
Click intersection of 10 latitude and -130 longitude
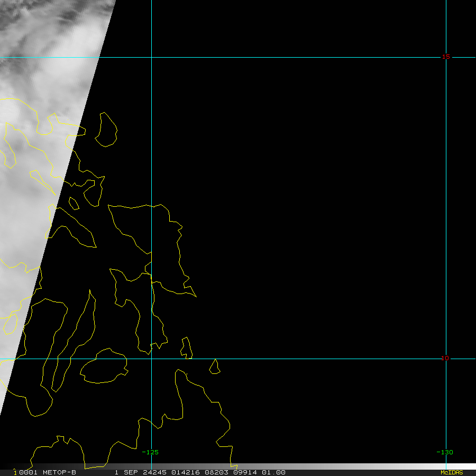(x=446, y=359)
